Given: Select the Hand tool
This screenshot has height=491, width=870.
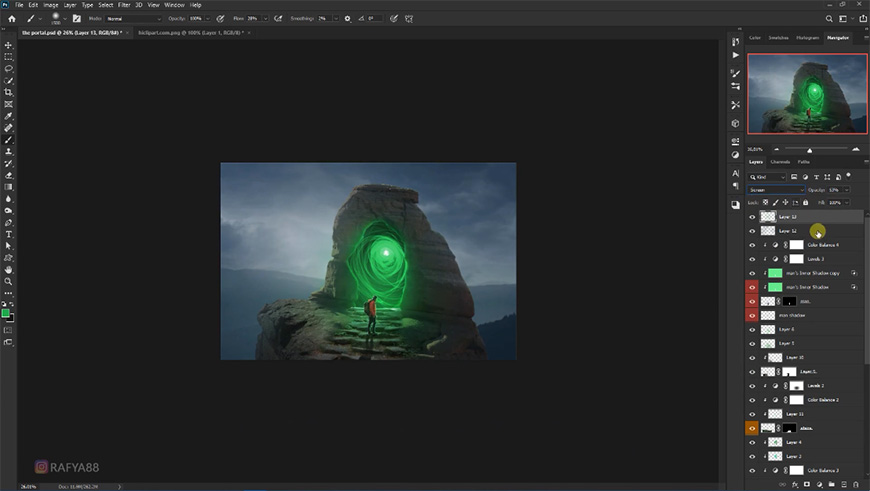Looking at the screenshot, I should click(8, 270).
